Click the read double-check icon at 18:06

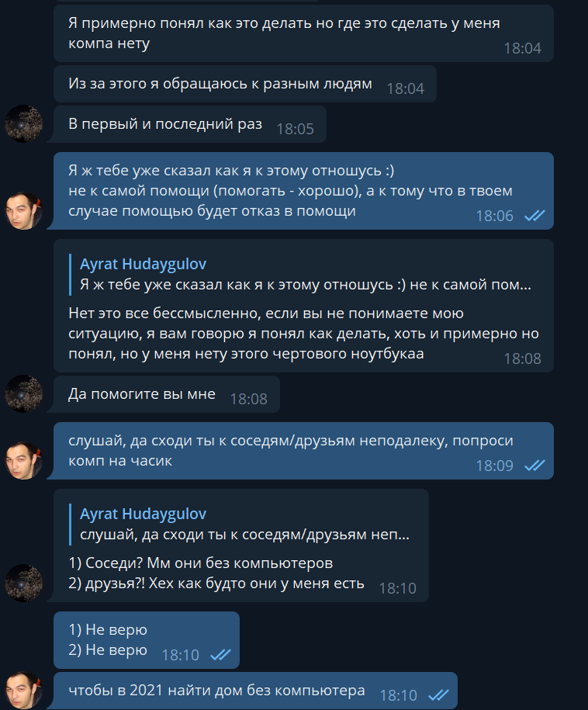point(534,216)
